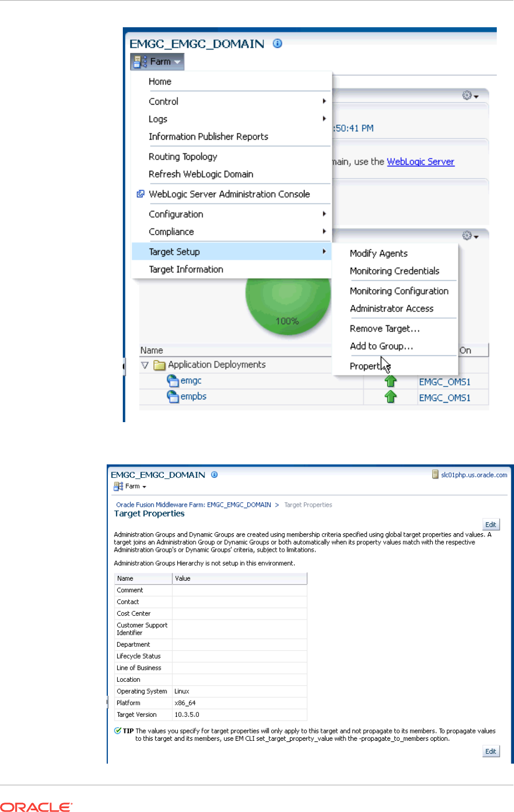Select Modify Agents in submenu

click(379, 254)
